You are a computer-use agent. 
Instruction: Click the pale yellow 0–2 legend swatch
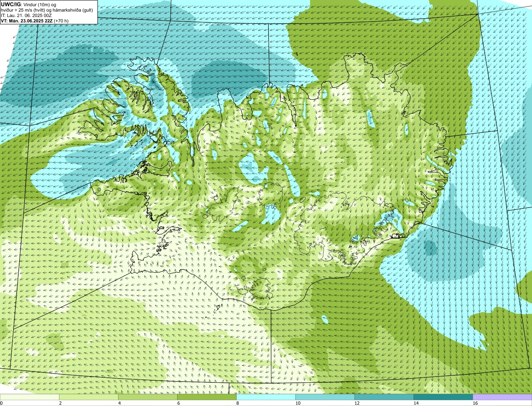click(30, 397)
